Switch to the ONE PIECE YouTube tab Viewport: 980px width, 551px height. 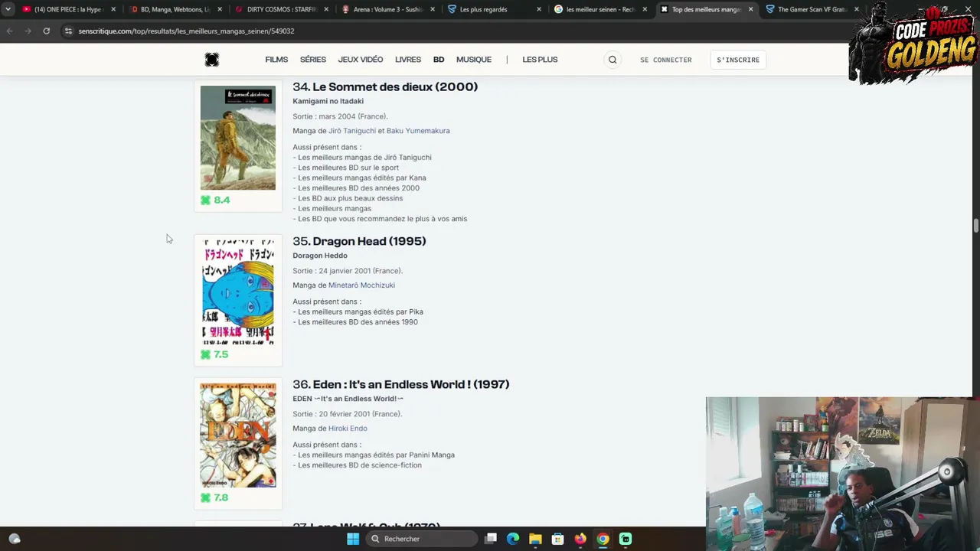click(x=67, y=9)
